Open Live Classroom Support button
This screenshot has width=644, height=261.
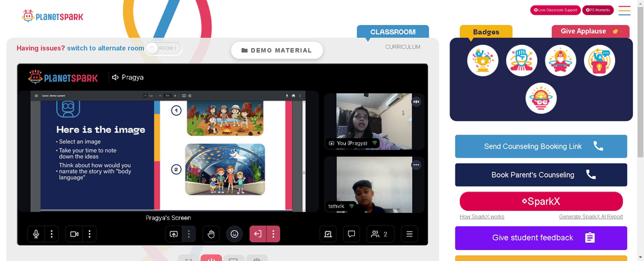pyautogui.click(x=555, y=10)
